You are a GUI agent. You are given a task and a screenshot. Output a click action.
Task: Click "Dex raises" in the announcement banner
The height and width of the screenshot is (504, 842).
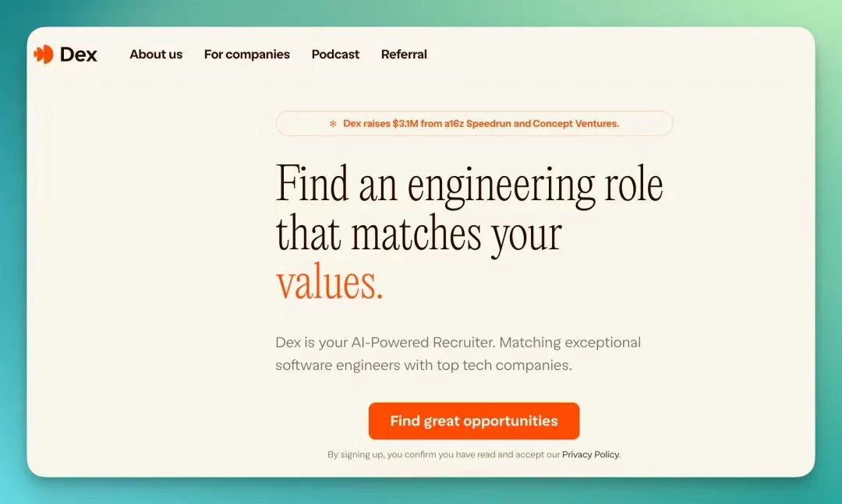tap(366, 124)
